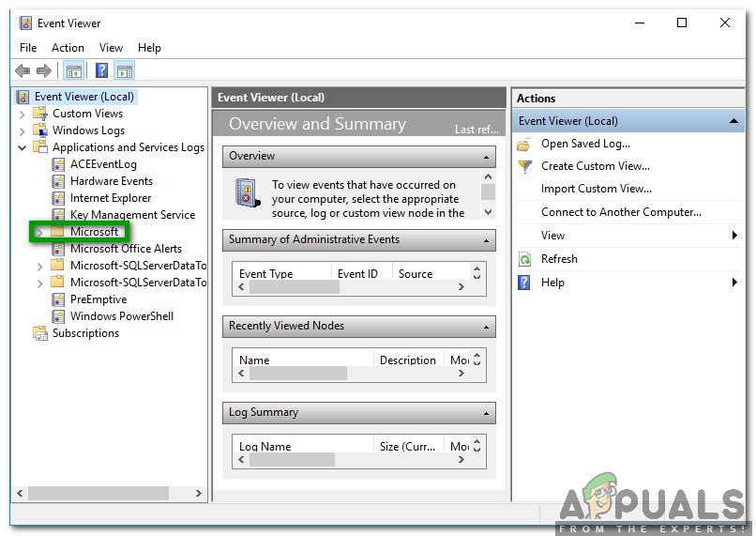The image size is (756, 536).
Task: Expand the Microsoft folder node
Action: (x=40, y=233)
